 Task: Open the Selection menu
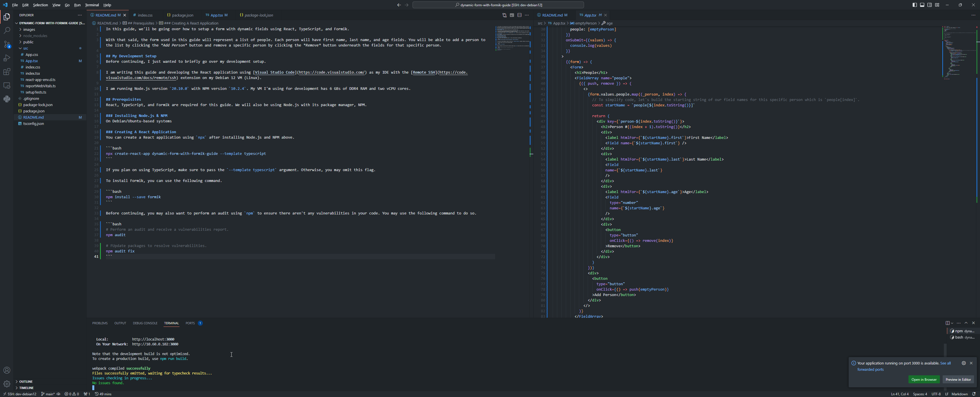pyautogui.click(x=40, y=5)
